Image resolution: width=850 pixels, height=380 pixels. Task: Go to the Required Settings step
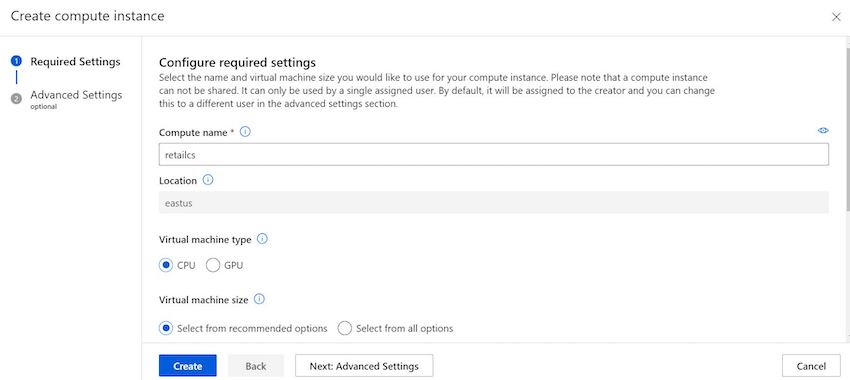click(75, 62)
